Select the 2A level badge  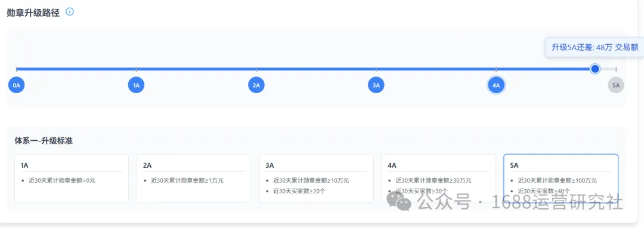coord(256,85)
